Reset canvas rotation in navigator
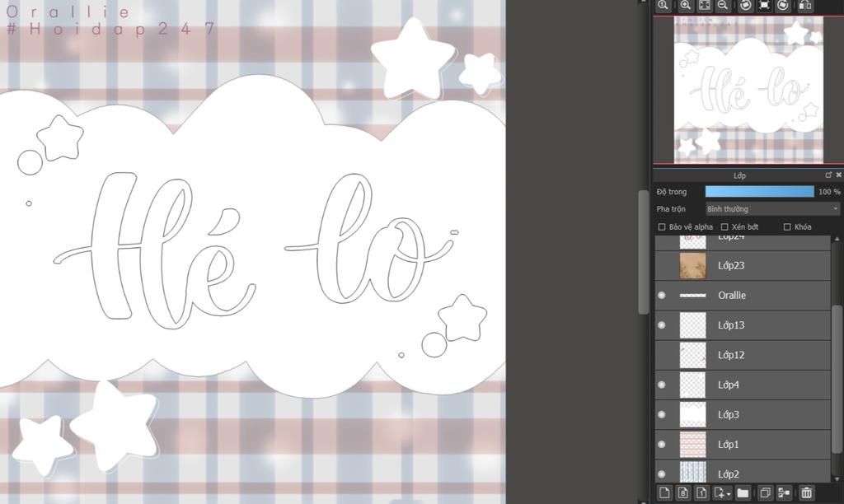Image resolution: width=844 pixels, height=504 pixels. [764, 6]
